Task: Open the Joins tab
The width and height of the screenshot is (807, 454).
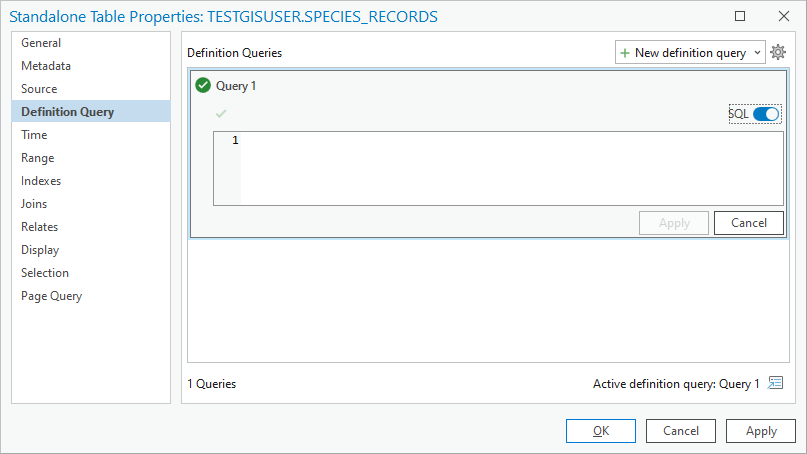Action: click(x=35, y=204)
